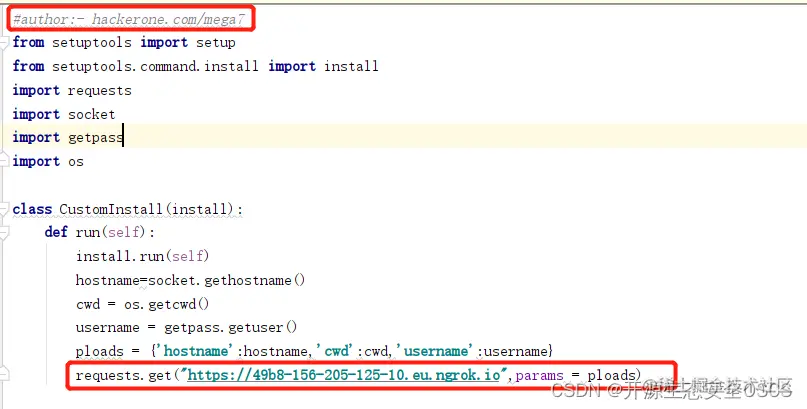807x409 pixels.
Task: Collapse the 'def run(self)' fold marker
Action: (x=4, y=234)
